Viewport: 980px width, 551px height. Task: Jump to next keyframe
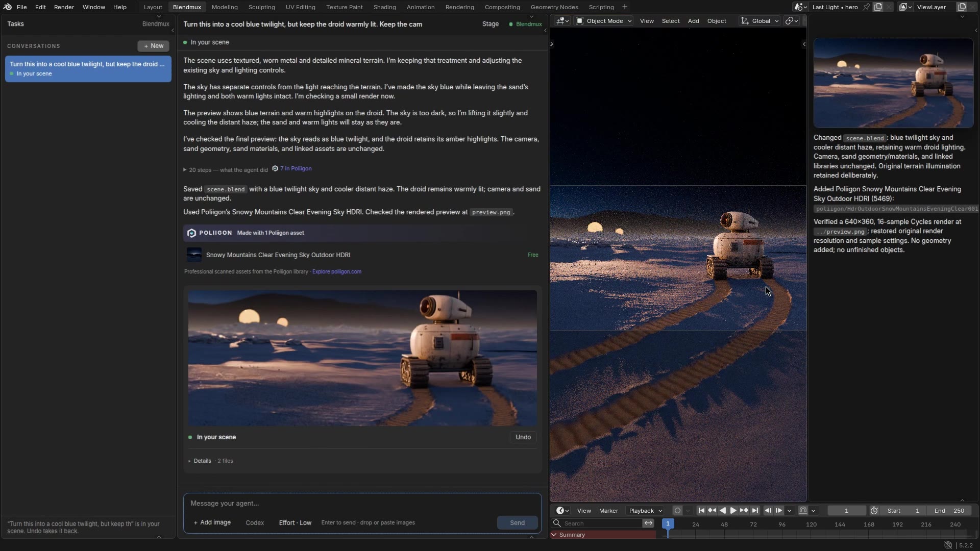point(744,511)
